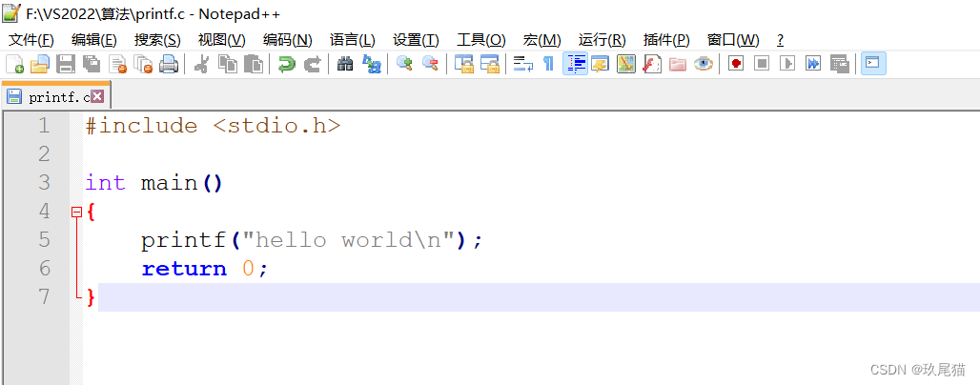Click the green Undo arrow
The height and width of the screenshot is (385, 980).
click(286, 64)
